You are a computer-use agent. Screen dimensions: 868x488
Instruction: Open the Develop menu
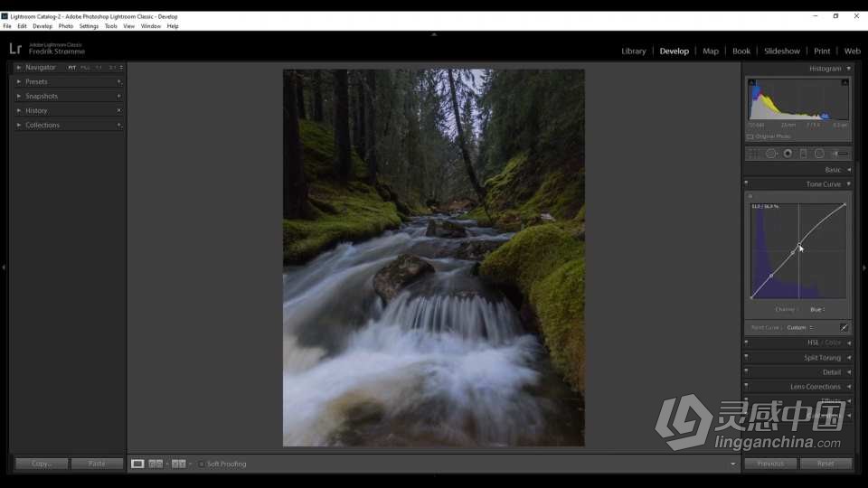pyautogui.click(x=42, y=26)
